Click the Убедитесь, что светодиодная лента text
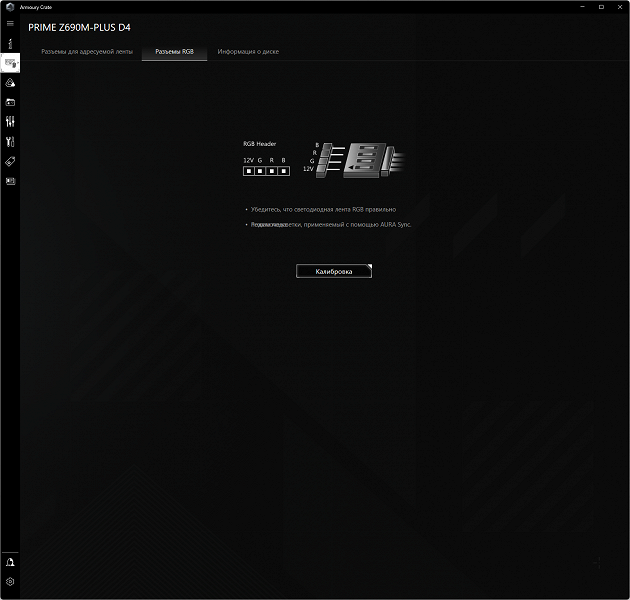 [x=323, y=209]
